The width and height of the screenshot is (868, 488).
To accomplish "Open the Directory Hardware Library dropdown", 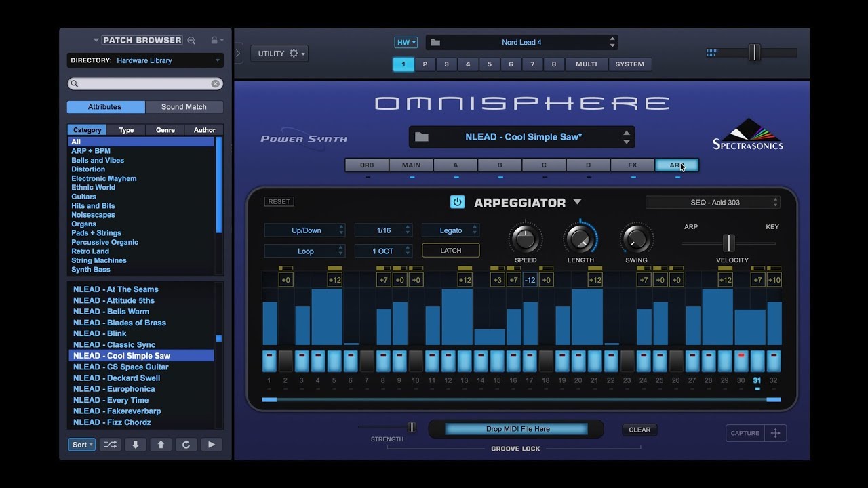I will tap(145, 60).
